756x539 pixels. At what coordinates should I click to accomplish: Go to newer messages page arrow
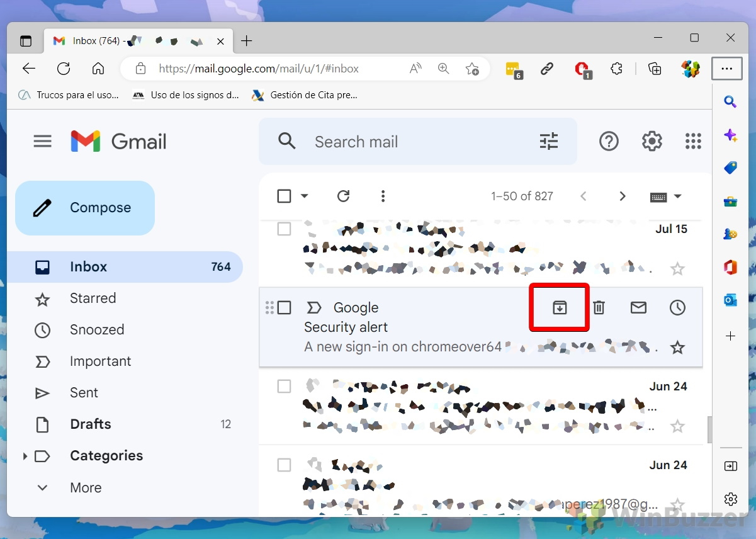click(x=583, y=196)
